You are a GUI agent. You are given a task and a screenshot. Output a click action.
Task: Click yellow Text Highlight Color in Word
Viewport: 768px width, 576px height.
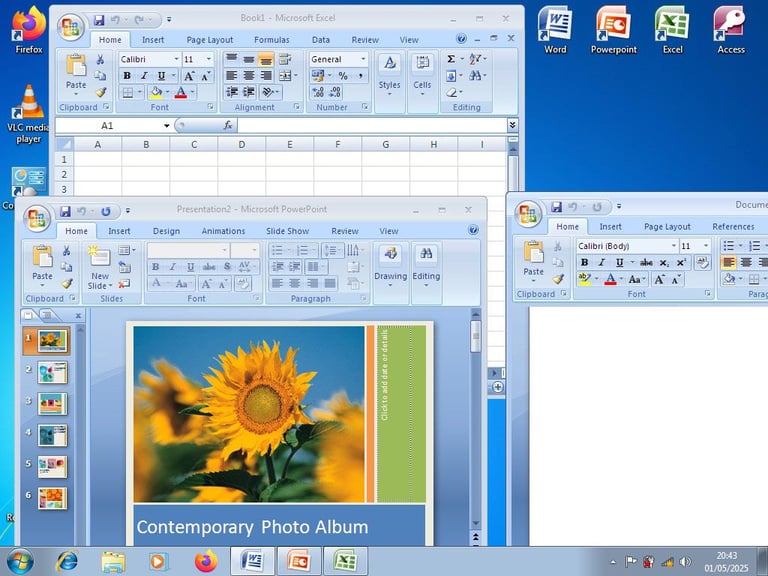[x=584, y=279]
